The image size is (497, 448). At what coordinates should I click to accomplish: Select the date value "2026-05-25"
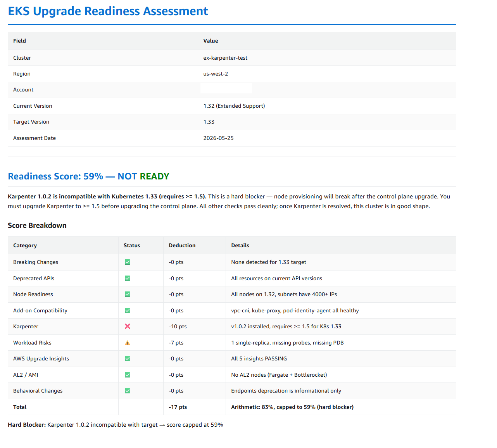219,138
